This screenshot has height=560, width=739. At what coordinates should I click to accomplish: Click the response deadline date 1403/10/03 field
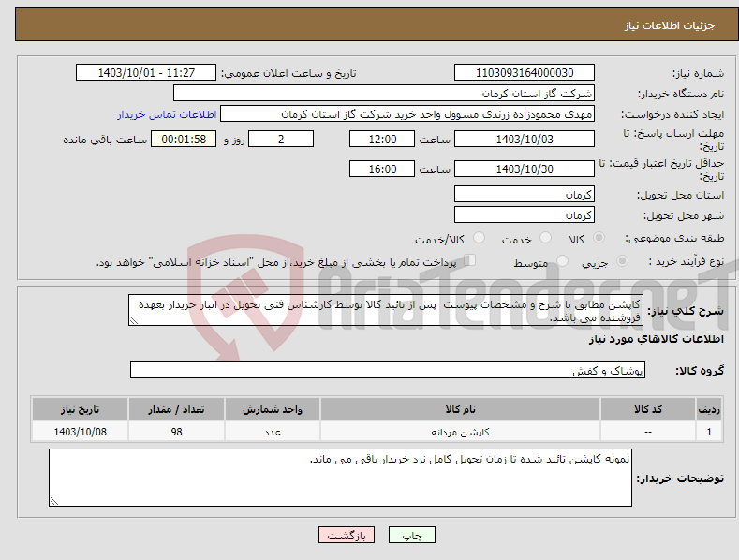click(x=525, y=139)
